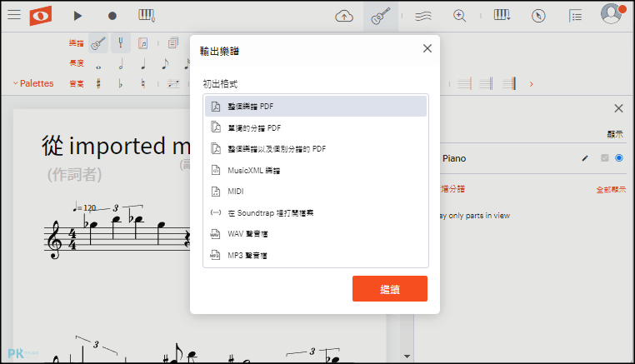Click the red 增分譜 link
635x364 pixels.
point(452,189)
